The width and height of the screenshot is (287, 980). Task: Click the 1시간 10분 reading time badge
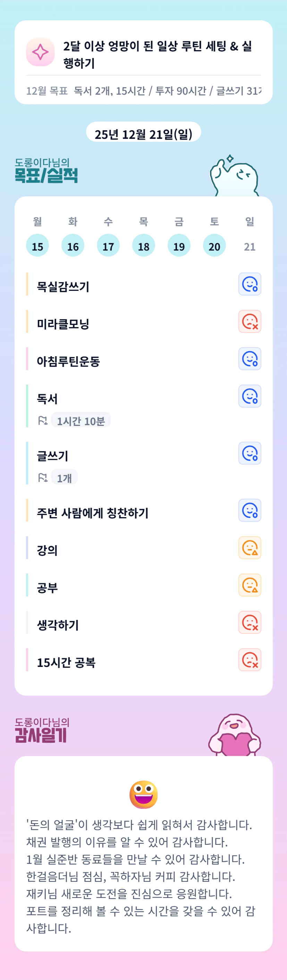[x=81, y=420]
